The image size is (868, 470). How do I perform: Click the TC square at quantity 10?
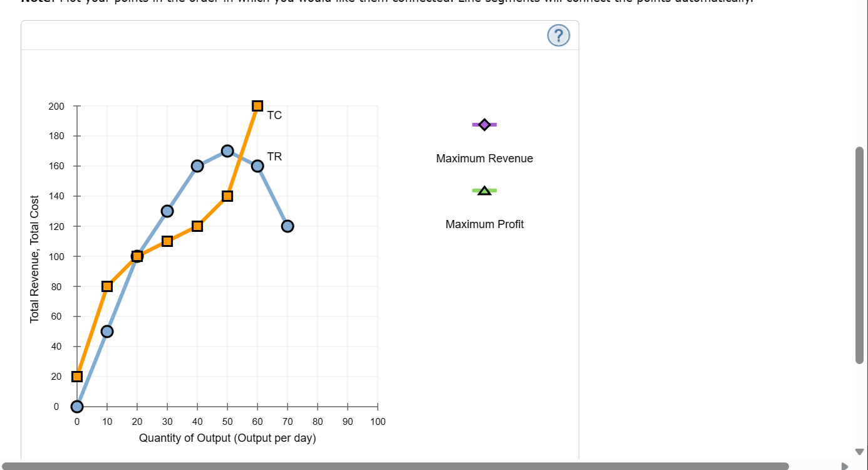pos(106,286)
